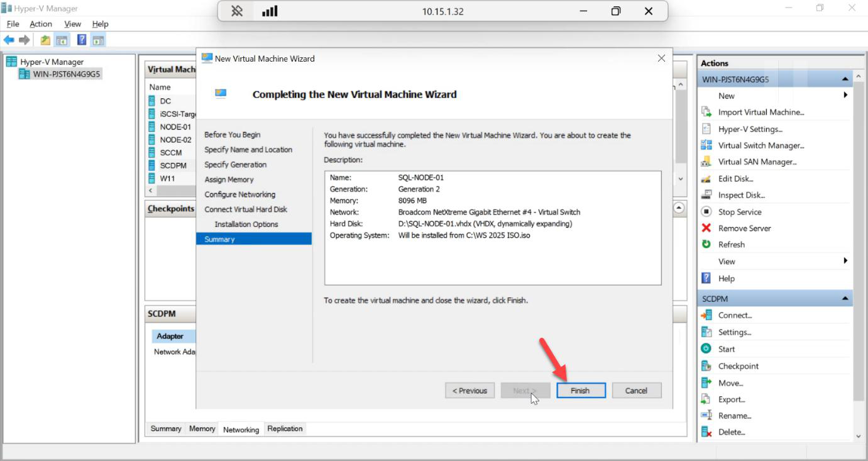Click the Virtual Switch Manager icon
This screenshot has height=461, width=868.
[x=706, y=145]
